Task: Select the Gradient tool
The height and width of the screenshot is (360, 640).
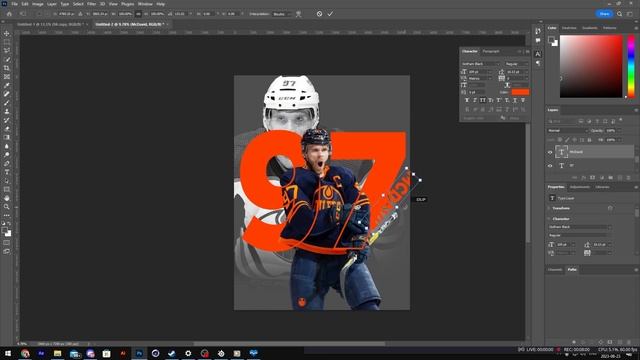Action: (7, 138)
